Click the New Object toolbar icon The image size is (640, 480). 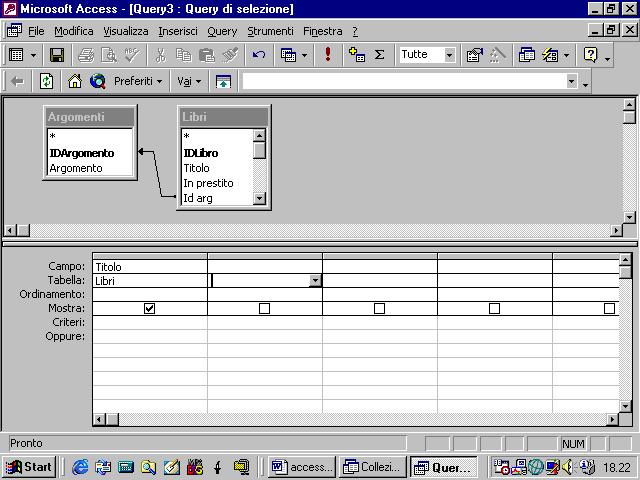click(550, 55)
